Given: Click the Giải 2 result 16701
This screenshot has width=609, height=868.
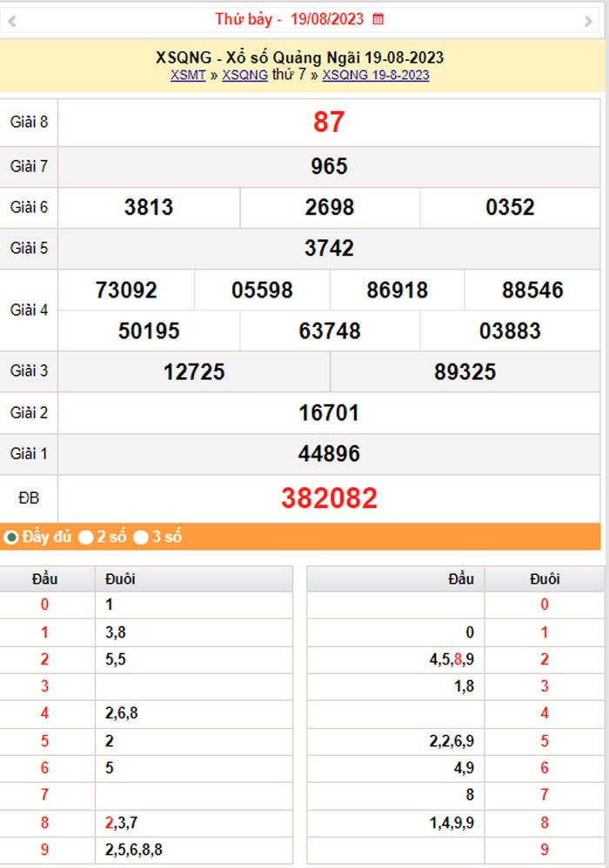Looking at the screenshot, I should point(329,413).
